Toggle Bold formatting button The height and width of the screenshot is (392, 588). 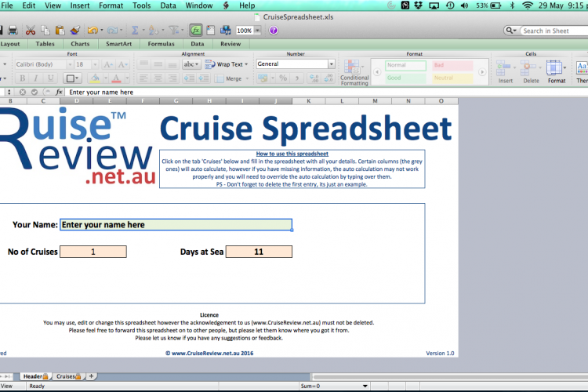(23, 78)
